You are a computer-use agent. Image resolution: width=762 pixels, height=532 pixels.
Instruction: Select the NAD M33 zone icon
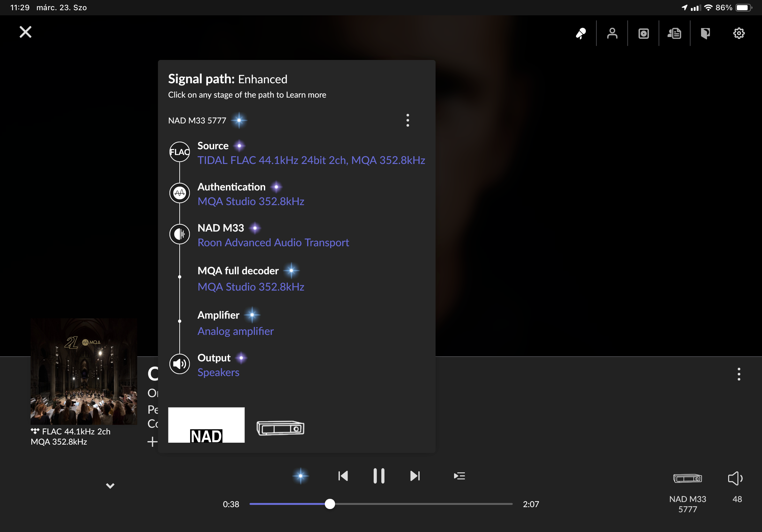pos(687,478)
